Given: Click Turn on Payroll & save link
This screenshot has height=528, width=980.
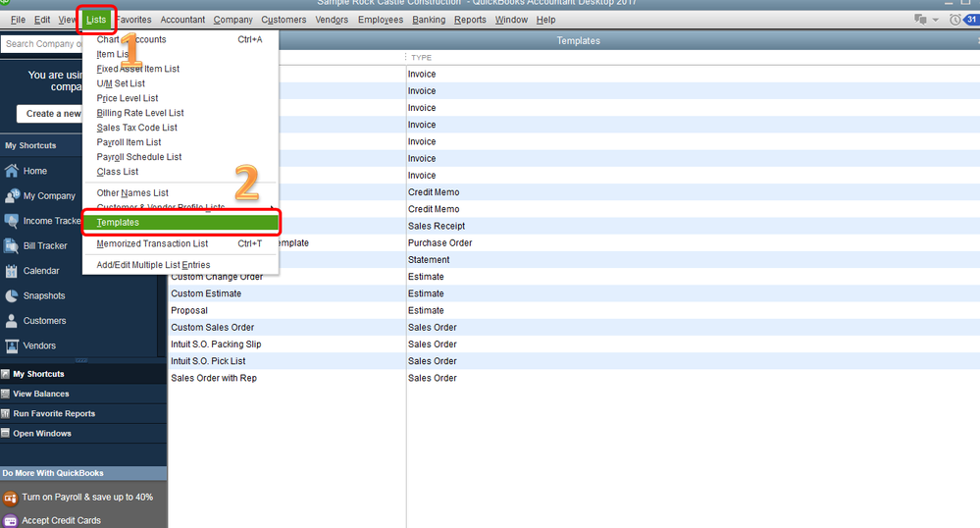Looking at the screenshot, I should 87,497.
